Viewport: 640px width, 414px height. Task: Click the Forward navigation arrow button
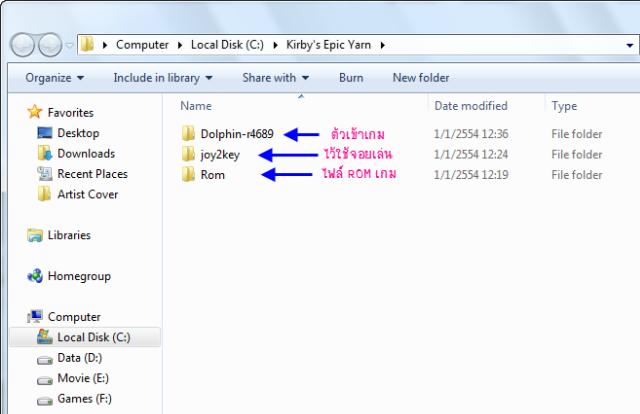[50, 45]
